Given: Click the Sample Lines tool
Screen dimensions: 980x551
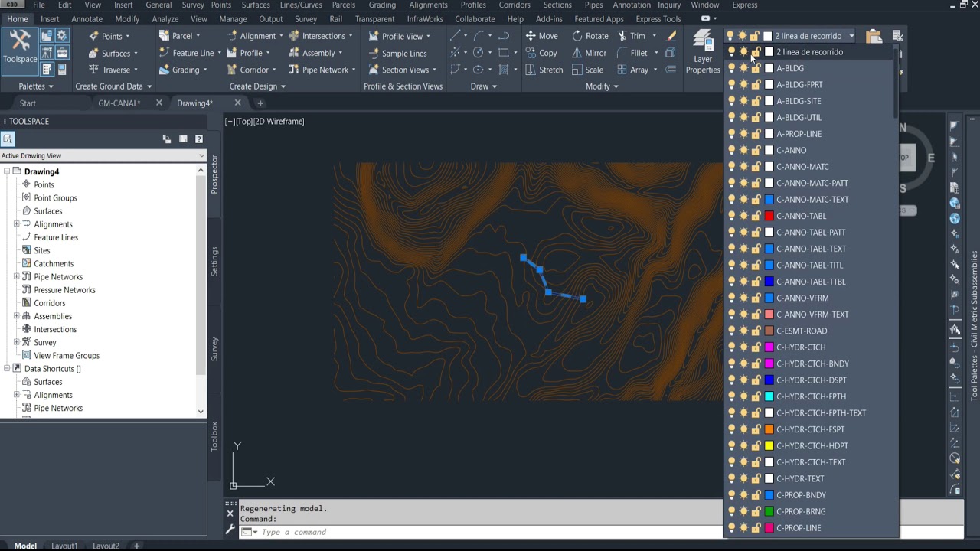Looking at the screenshot, I should (397, 54).
